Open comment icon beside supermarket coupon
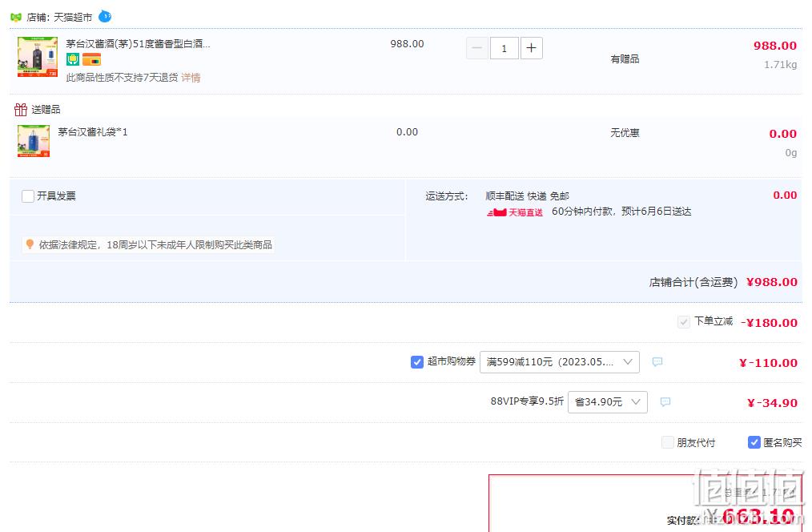Image resolution: width=812 pixels, height=532 pixels. click(x=657, y=361)
